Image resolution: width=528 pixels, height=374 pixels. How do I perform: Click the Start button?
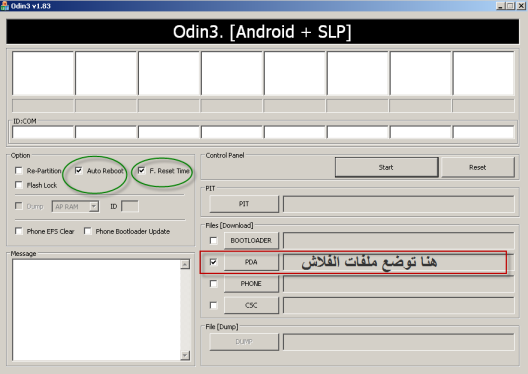(386, 167)
